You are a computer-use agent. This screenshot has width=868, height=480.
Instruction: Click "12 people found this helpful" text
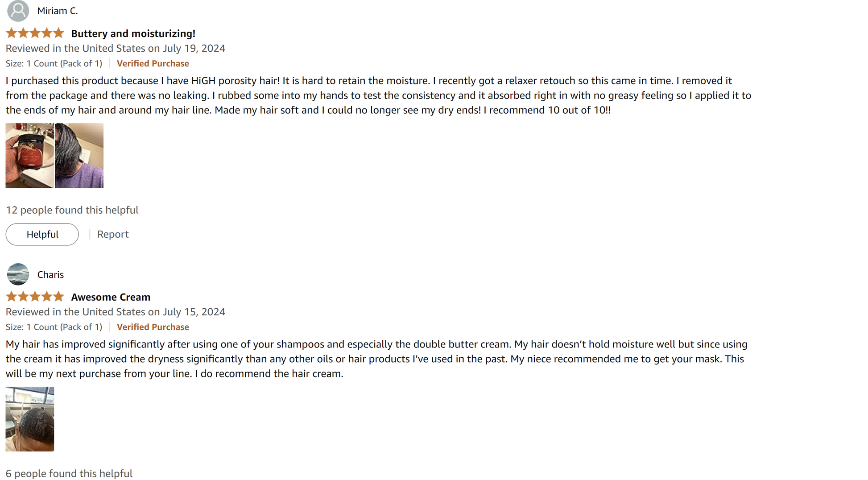tap(72, 210)
